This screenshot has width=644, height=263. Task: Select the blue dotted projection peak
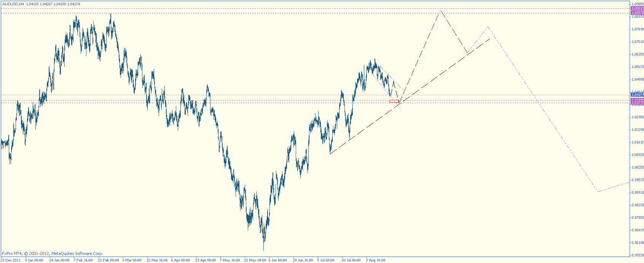click(488, 27)
